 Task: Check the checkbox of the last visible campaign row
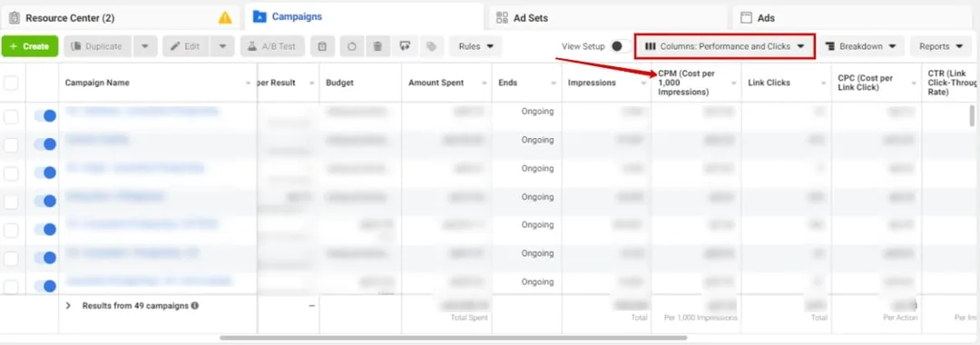[11, 286]
